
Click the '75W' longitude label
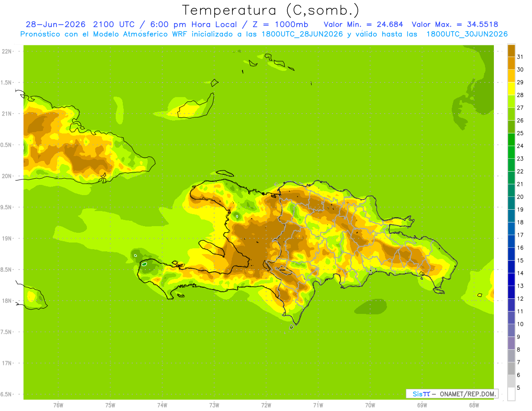pyautogui.click(x=110, y=405)
